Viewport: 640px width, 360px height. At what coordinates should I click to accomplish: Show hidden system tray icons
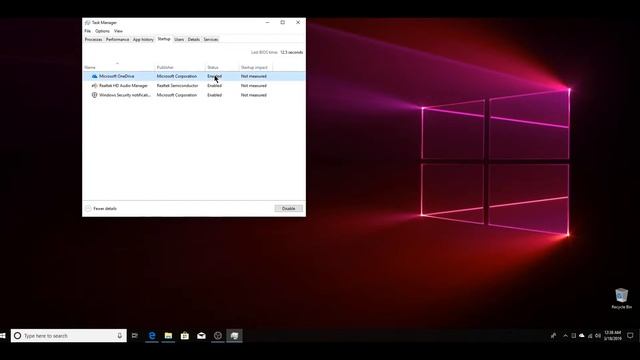(x=565, y=336)
